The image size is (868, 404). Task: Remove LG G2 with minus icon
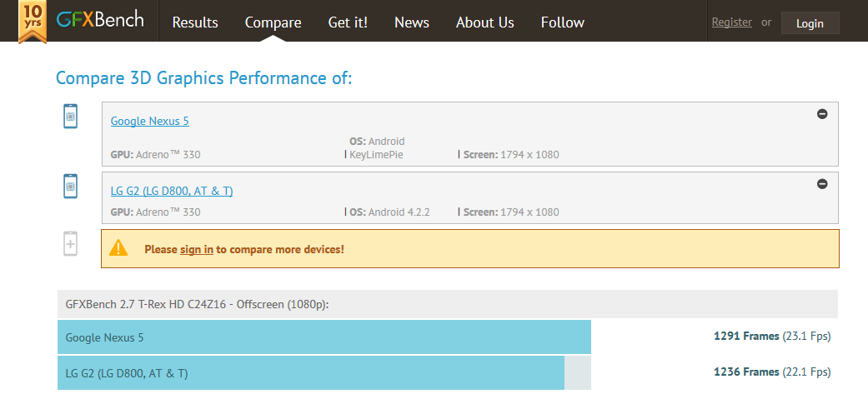[822, 184]
